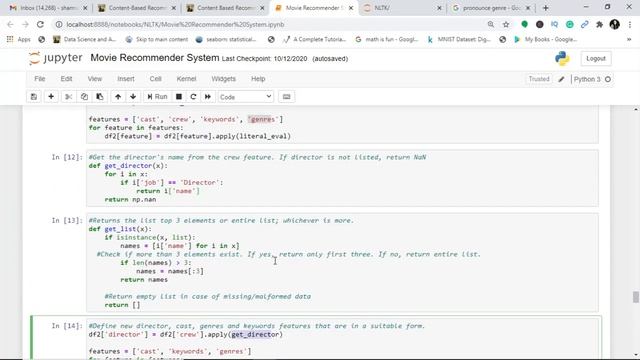Click the Jupyter logo
The width and height of the screenshot is (640, 360).
click(x=56, y=58)
